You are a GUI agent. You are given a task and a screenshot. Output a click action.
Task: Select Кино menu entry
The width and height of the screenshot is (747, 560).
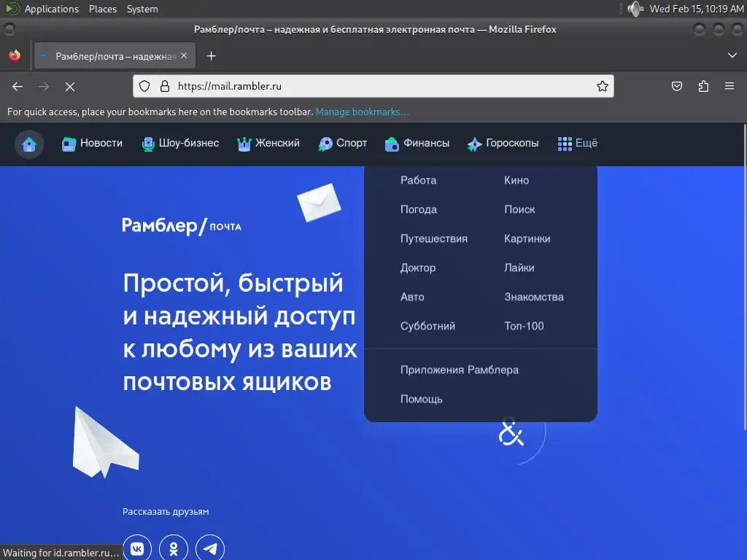click(x=516, y=181)
